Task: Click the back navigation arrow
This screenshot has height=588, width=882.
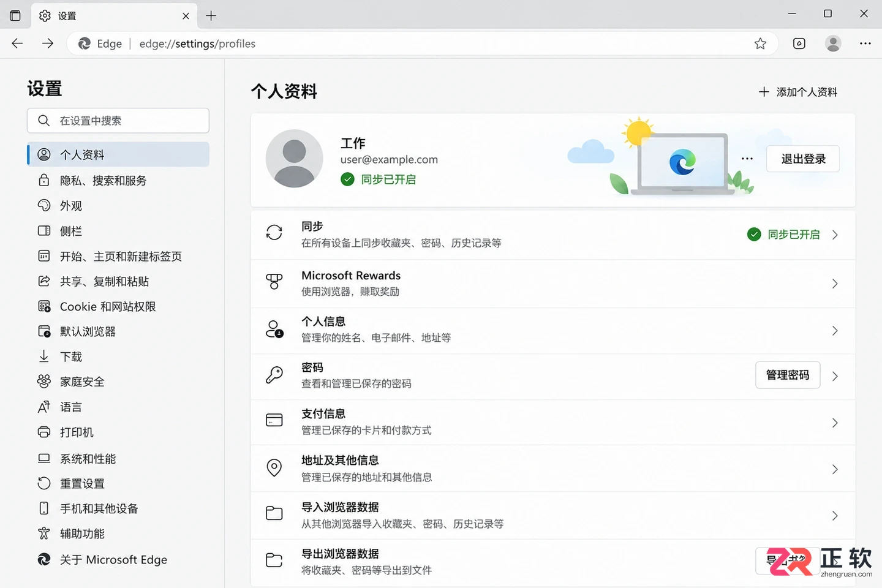Action: 17,43
